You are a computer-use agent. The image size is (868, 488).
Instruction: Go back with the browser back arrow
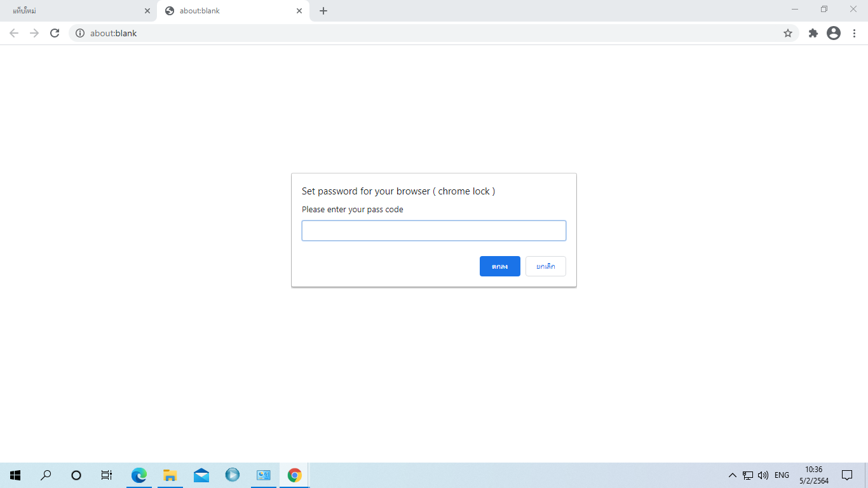pos(14,33)
